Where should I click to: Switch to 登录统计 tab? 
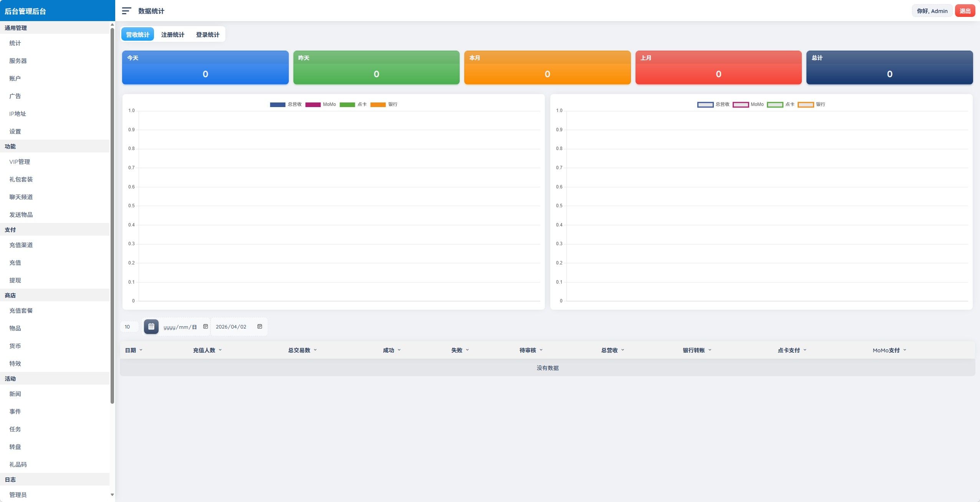[207, 35]
